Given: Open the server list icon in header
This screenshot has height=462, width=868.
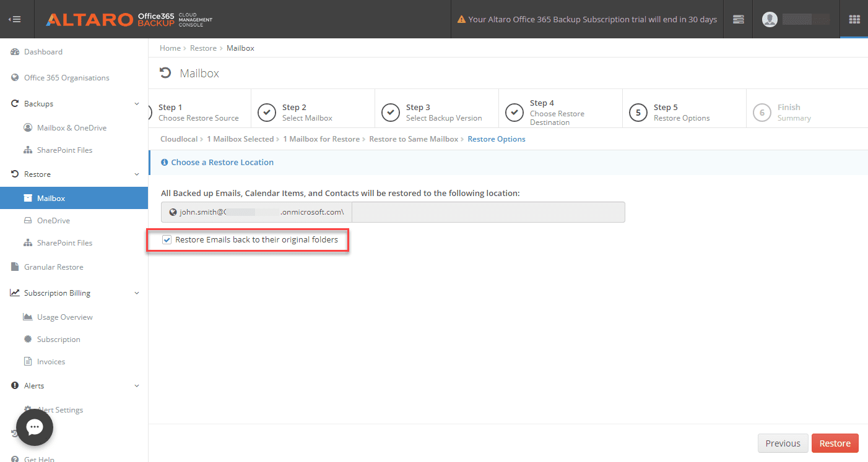Looking at the screenshot, I should pyautogui.click(x=738, y=19).
